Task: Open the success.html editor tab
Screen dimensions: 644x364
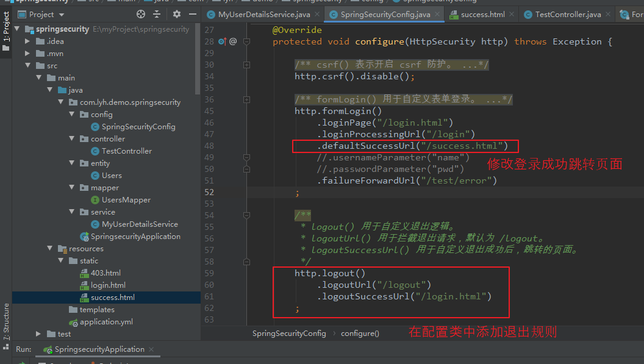Action: [x=482, y=15]
